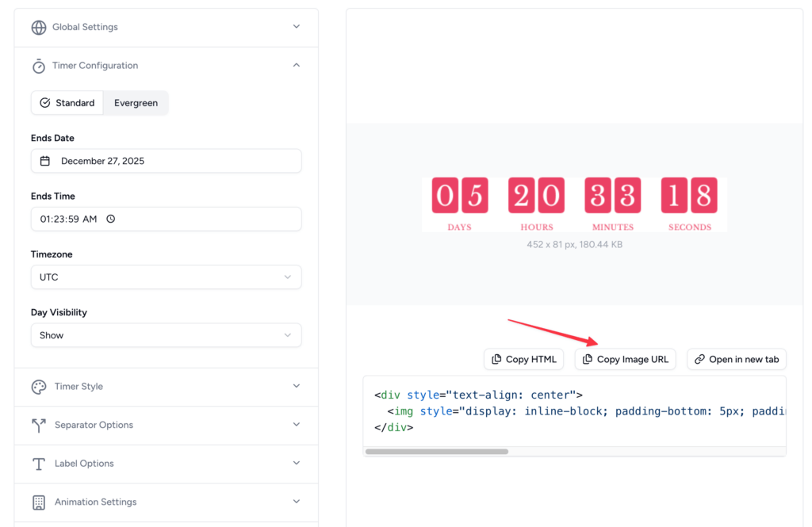
Task: Select the Timer Style palette icon
Action: pos(39,387)
